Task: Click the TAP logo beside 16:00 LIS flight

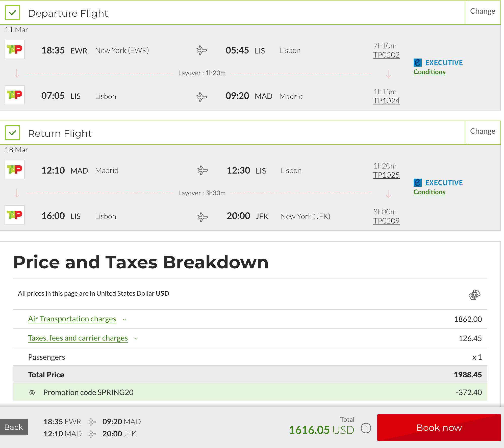Action: (15, 215)
